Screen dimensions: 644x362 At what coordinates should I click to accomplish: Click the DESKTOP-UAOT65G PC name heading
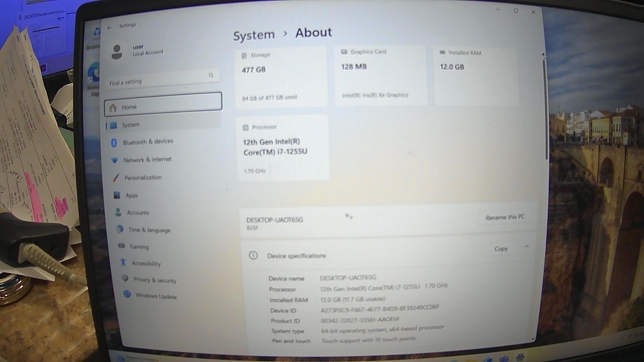pos(275,220)
